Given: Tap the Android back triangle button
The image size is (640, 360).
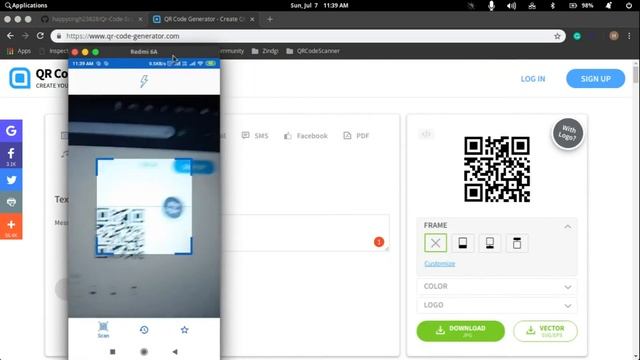Looking at the screenshot, I should pyautogui.click(x=175, y=351).
